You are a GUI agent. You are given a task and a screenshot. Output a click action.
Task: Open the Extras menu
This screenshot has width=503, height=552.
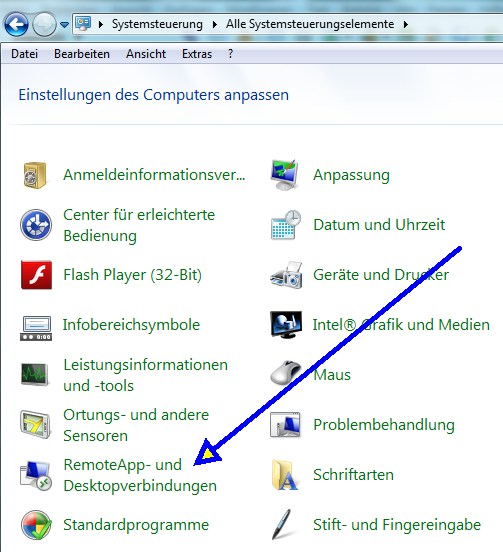click(197, 54)
